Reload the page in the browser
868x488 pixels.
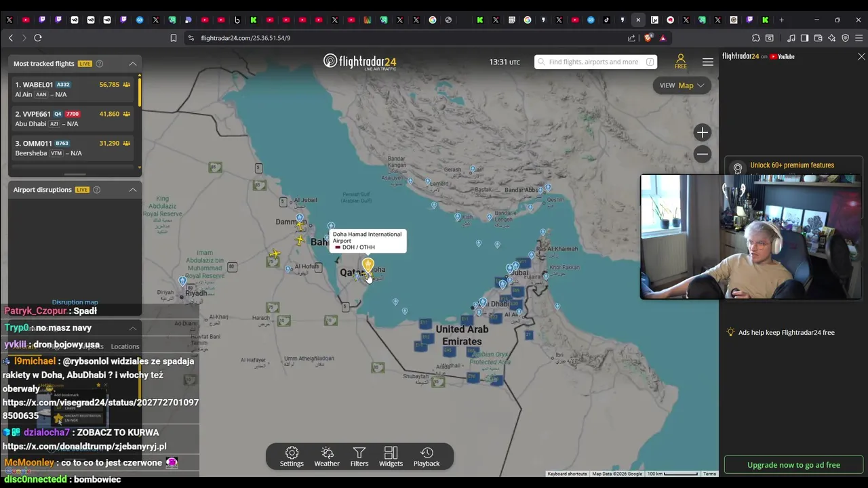(38, 38)
